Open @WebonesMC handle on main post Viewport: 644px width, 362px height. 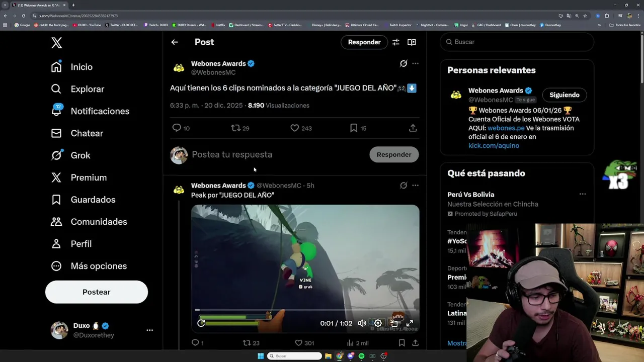point(213,72)
